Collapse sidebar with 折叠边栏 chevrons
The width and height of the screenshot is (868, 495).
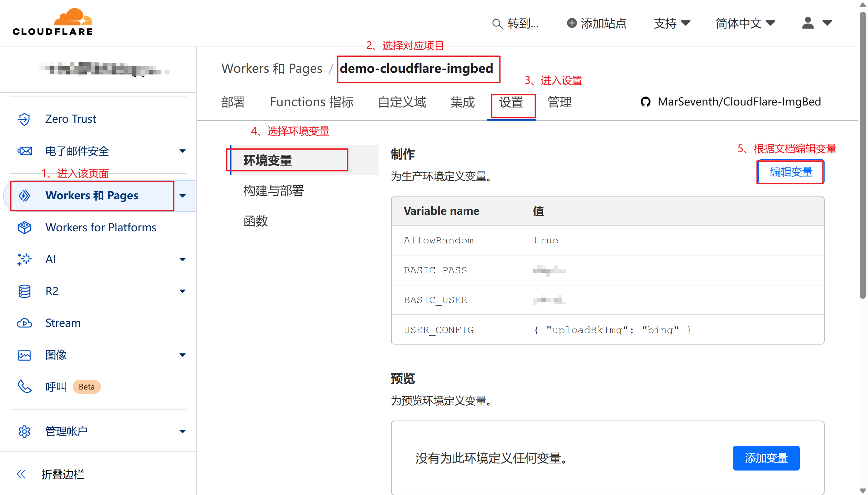click(21, 474)
